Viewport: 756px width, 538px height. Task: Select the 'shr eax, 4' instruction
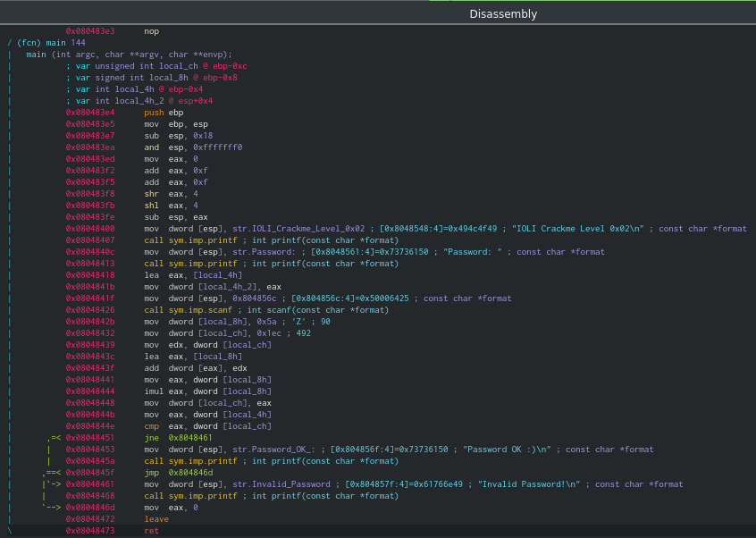pos(172,194)
